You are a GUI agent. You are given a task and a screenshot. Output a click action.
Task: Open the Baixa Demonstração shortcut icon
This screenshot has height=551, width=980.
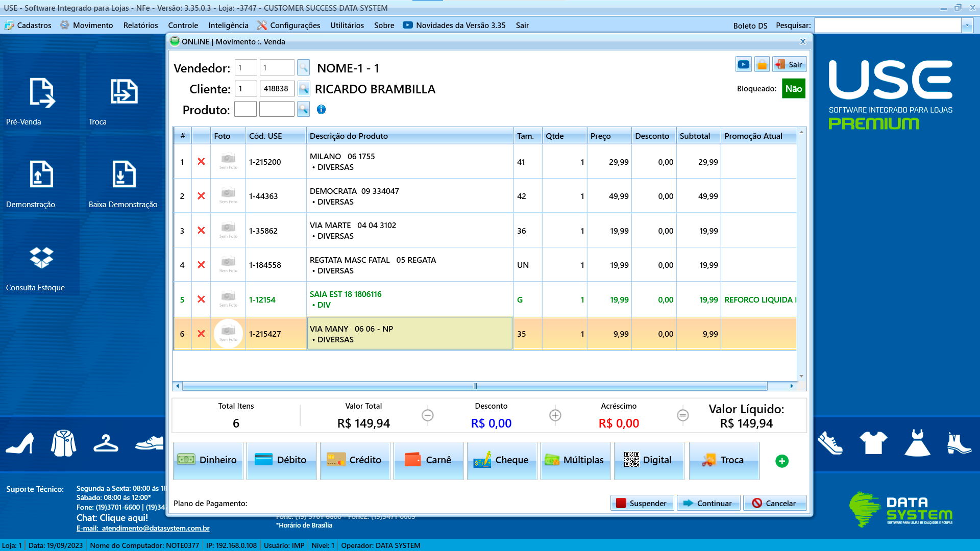point(124,174)
